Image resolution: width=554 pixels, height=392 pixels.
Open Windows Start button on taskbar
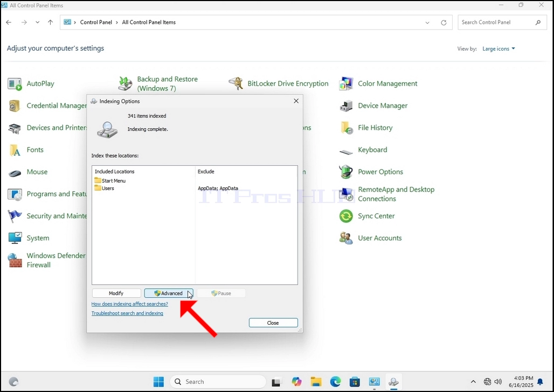(158, 382)
